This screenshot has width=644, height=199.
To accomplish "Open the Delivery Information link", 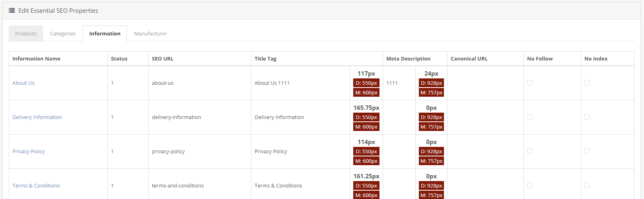I will tap(37, 117).
